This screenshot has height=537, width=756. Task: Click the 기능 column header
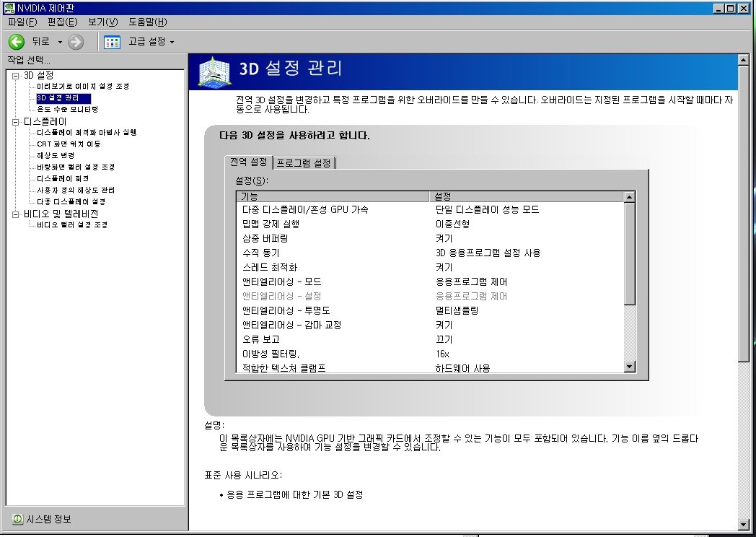click(333, 196)
